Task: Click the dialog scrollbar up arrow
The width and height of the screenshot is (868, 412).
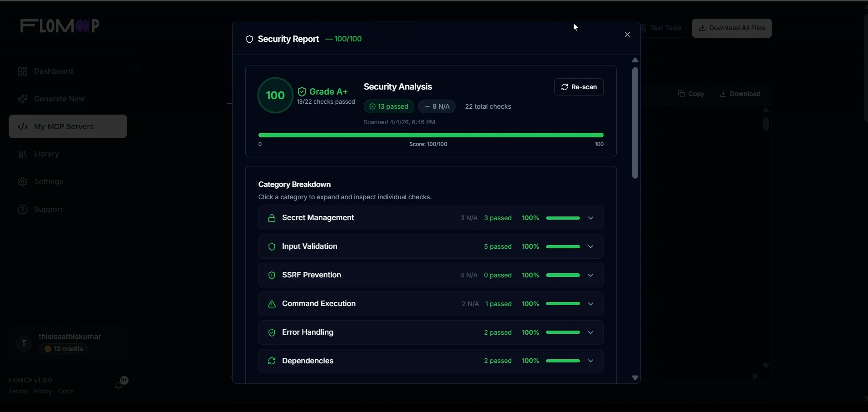Action: click(635, 60)
